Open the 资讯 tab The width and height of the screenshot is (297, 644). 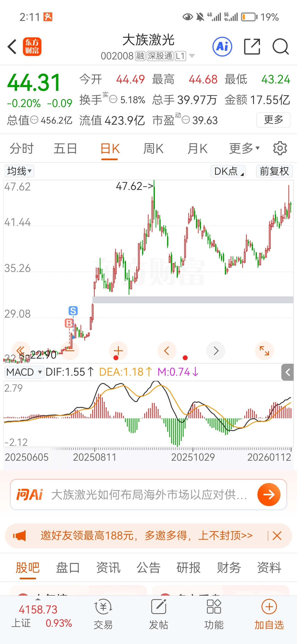point(108,567)
